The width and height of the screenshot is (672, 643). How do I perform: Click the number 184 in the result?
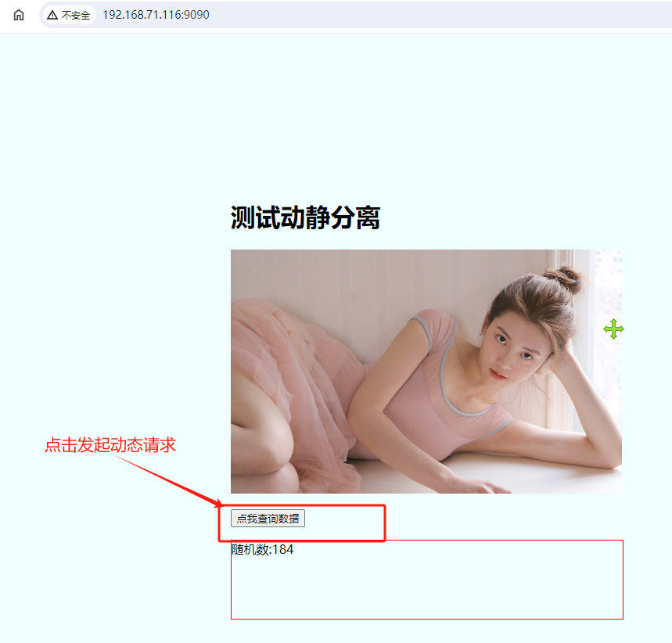click(282, 550)
